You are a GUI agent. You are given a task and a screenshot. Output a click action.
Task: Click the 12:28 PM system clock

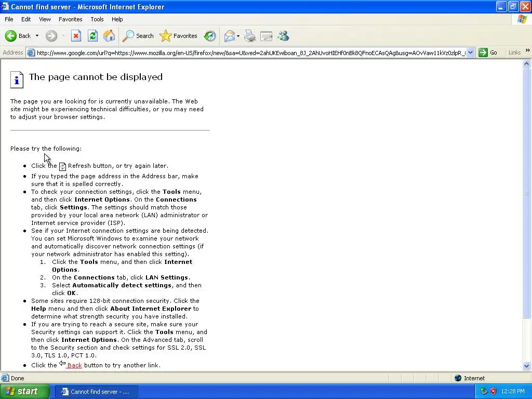[x=513, y=392]
